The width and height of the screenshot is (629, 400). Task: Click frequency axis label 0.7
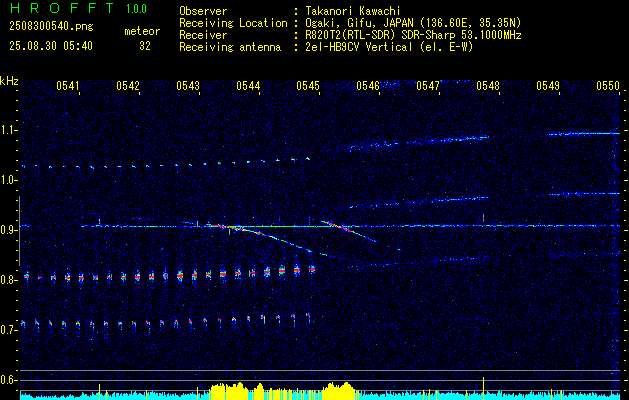pyautogui.click(x=8, y=330)
